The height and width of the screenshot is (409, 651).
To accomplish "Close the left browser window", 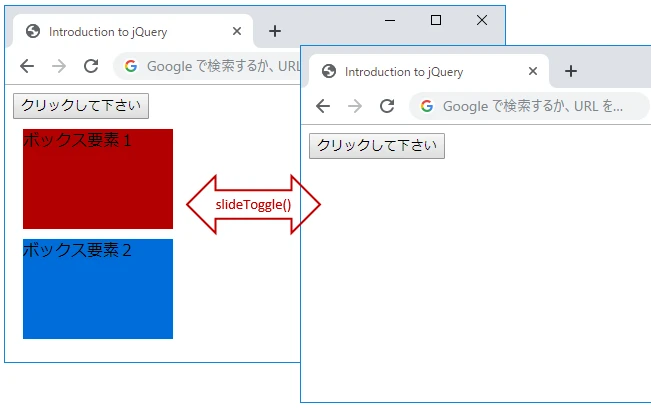I will tap(482, 20).
